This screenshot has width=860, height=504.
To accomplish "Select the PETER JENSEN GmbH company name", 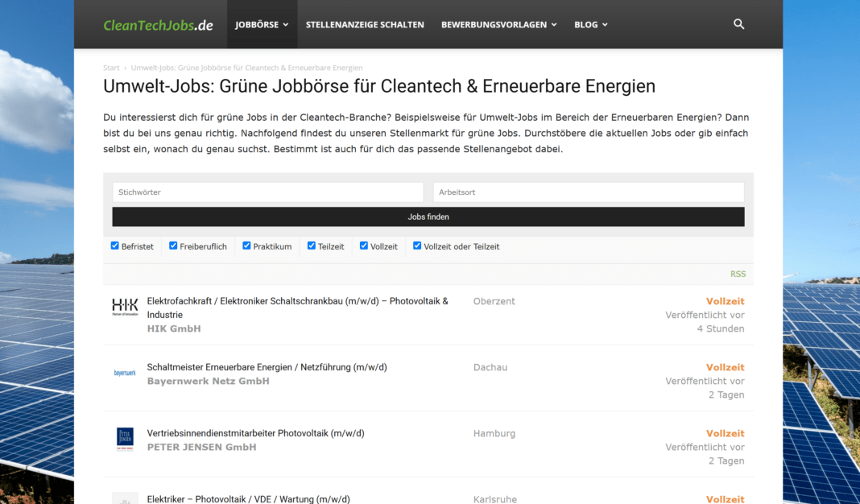I will (x=201, y=447).
